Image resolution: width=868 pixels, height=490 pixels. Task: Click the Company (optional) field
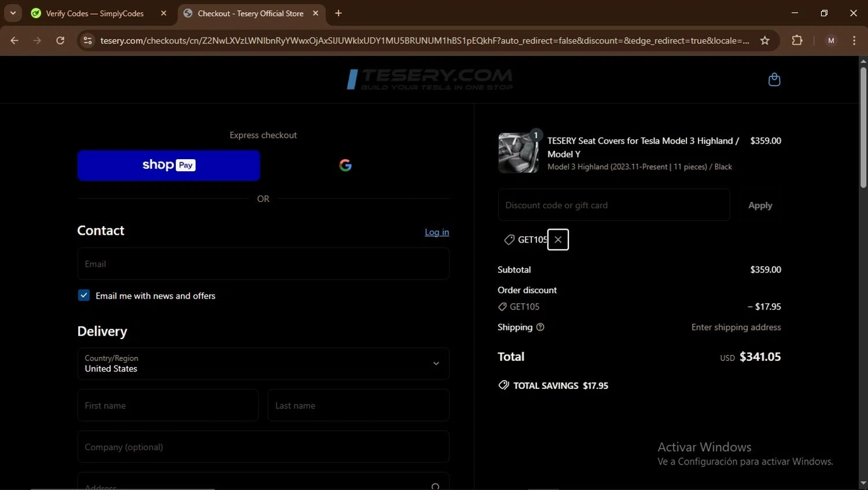[263, 447]
